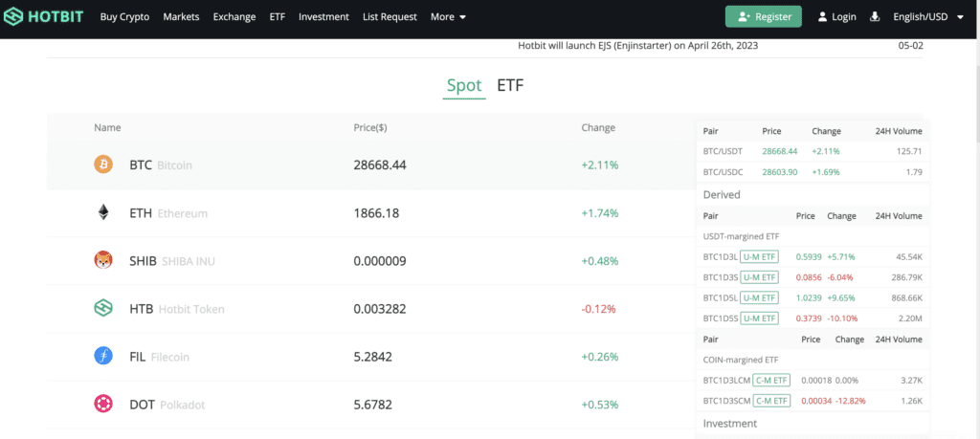Click the Bitcoin coin icon
980x439 pixels.
tap(103, 165)
